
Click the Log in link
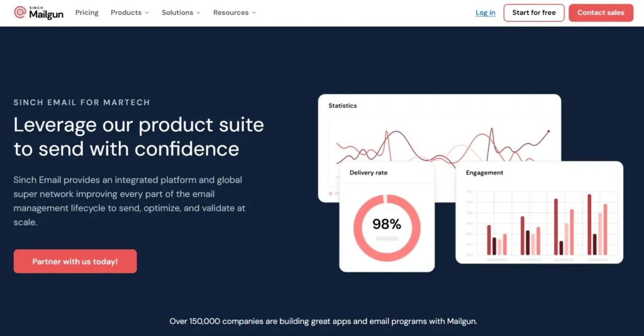(x=485, y=13)
